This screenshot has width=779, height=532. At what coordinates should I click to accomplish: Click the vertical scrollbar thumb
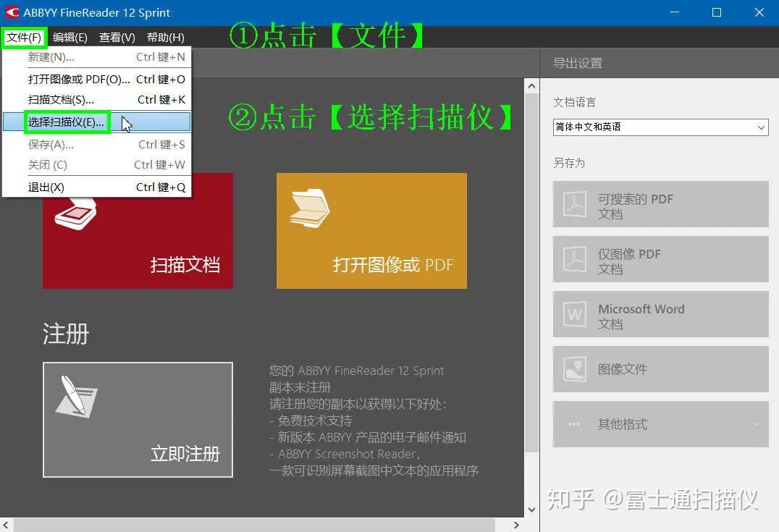(x=531, y=273)
